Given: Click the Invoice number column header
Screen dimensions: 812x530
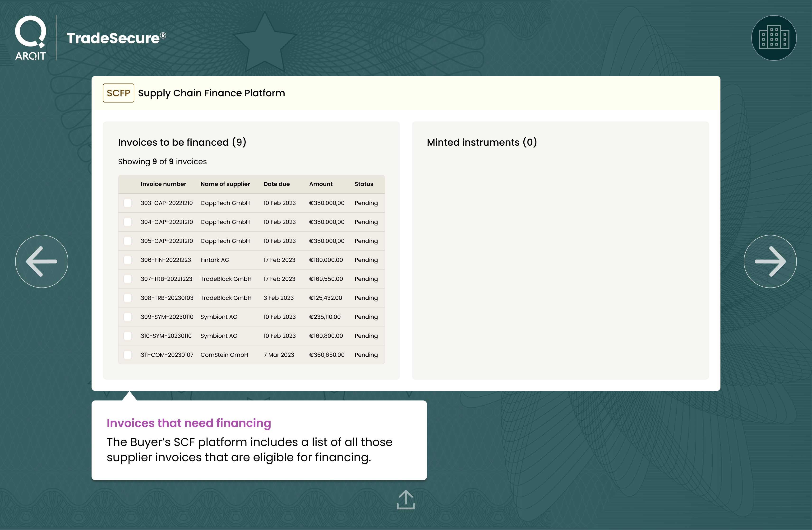Looking at the screenshot, I should [163, 184].
